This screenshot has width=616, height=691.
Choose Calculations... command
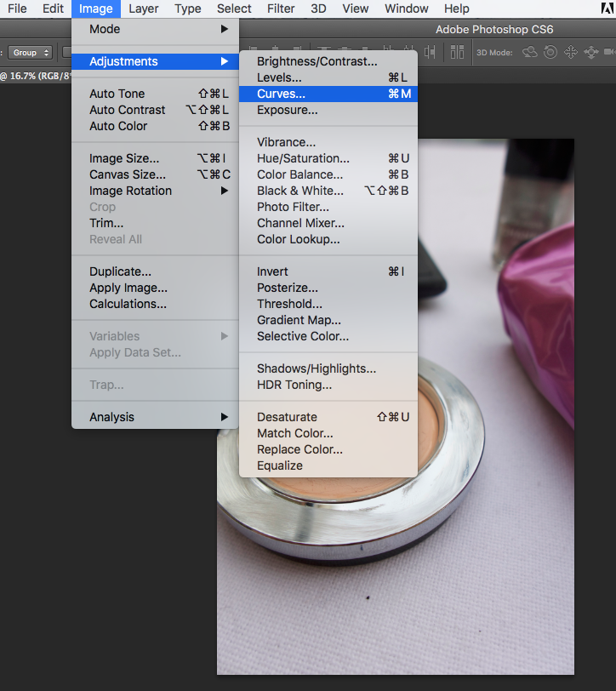coord(155,304)
